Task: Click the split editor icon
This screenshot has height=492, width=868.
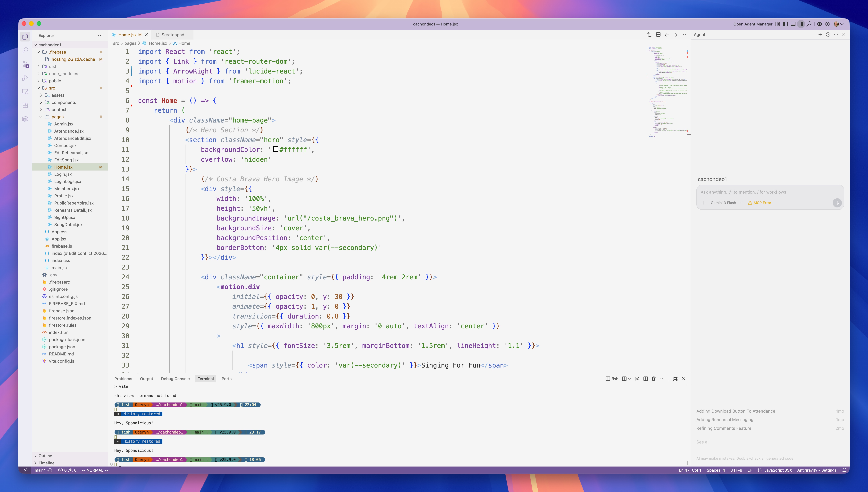Action: coord(658,35)
